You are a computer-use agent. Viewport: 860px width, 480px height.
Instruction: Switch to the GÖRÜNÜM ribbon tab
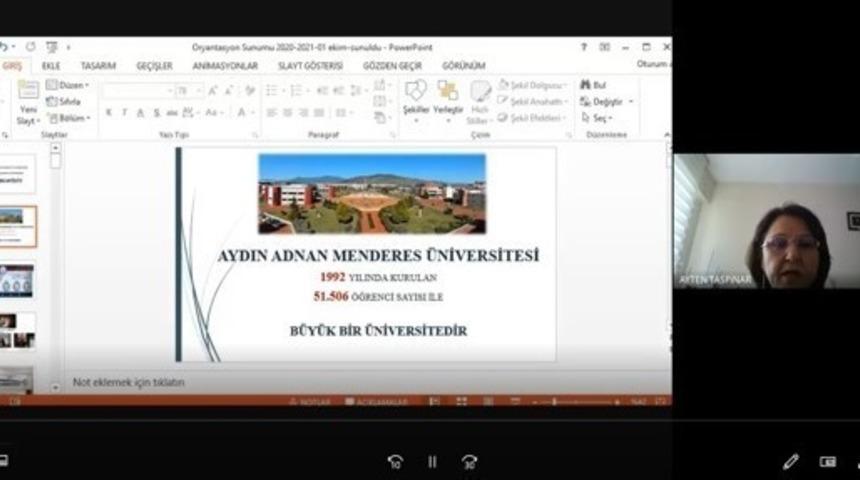[463, 66]
